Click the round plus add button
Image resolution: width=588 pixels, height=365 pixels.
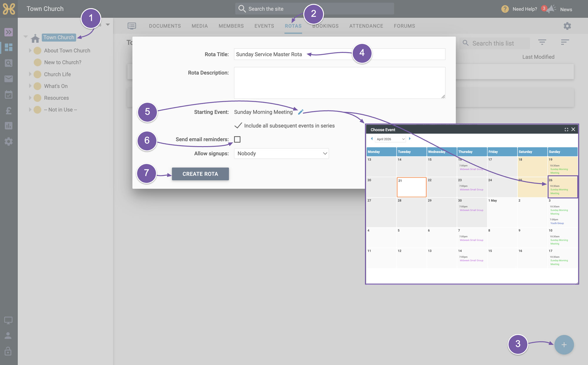(x=564, y=345)
